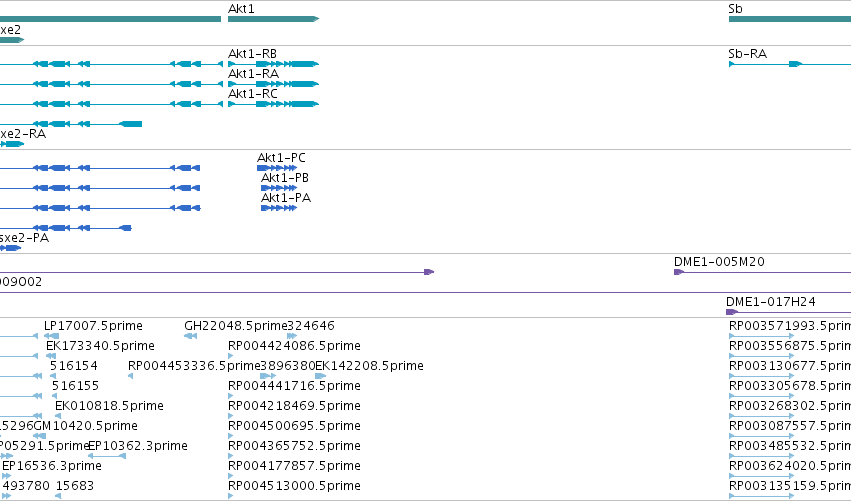Viewport: 851px width, 501px height.
Task: Click the Akt1-RC transcript label
Action: click(253, 94)
